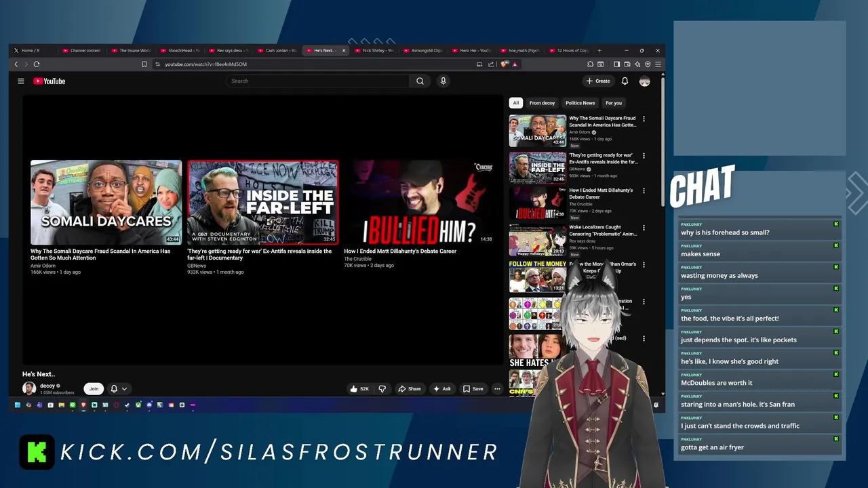
Task: Open the I Bullied Him endscreen thumbnail
Action: click(x=420, y=202)
